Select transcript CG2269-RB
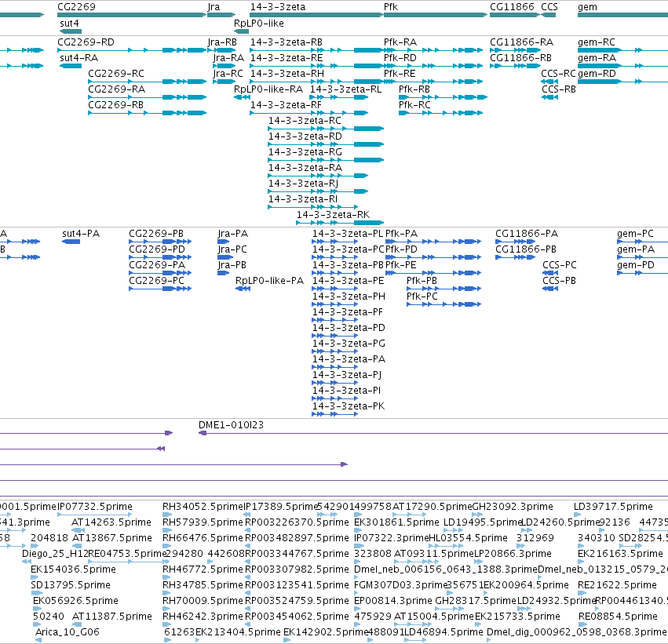 pyautogui.click(x=147, y=113)
